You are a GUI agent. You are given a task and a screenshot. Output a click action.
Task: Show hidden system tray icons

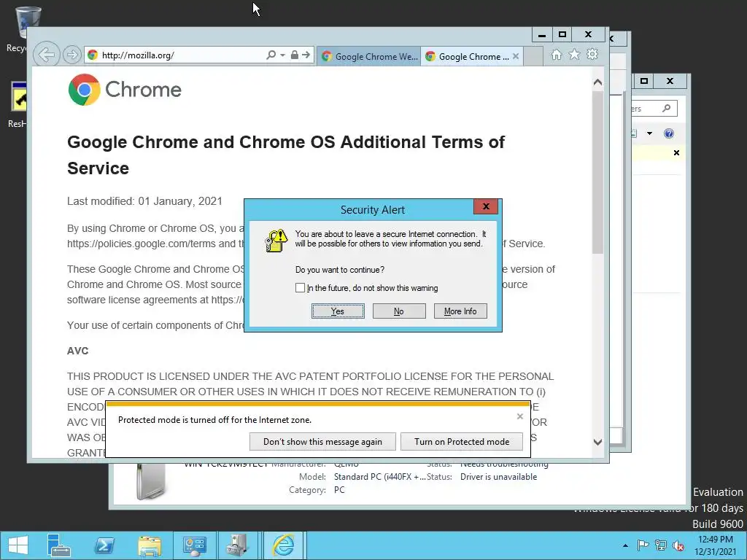625,545
